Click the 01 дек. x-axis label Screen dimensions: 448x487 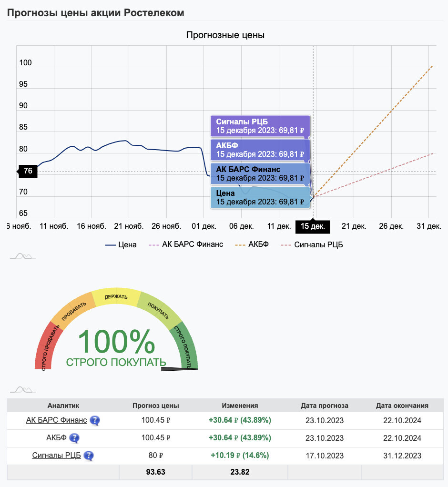coord(204,226)
